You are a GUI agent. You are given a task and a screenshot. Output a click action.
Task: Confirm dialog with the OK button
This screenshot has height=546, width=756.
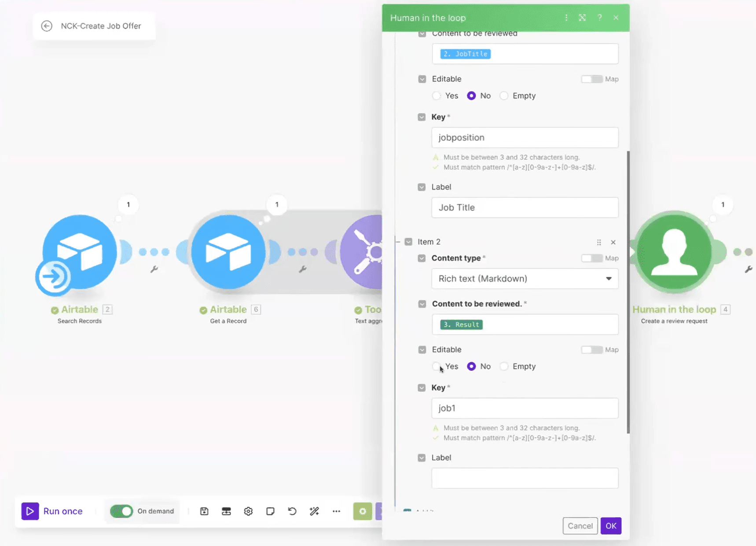(611, 526)
